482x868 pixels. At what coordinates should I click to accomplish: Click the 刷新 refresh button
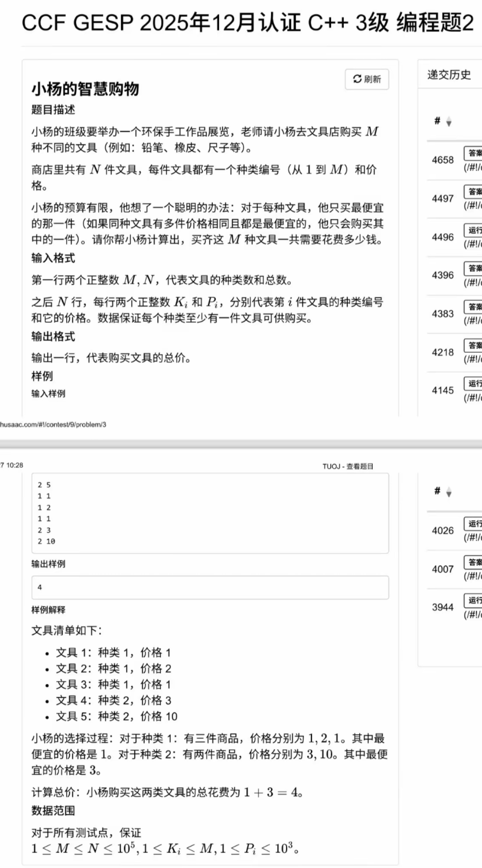[367, 79]
